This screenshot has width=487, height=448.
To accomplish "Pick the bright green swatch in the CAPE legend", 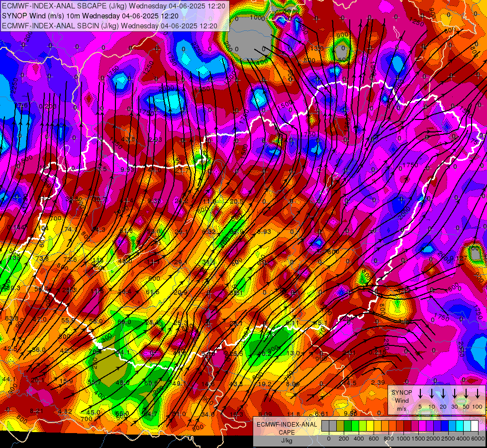I will [x=355, y=426].
